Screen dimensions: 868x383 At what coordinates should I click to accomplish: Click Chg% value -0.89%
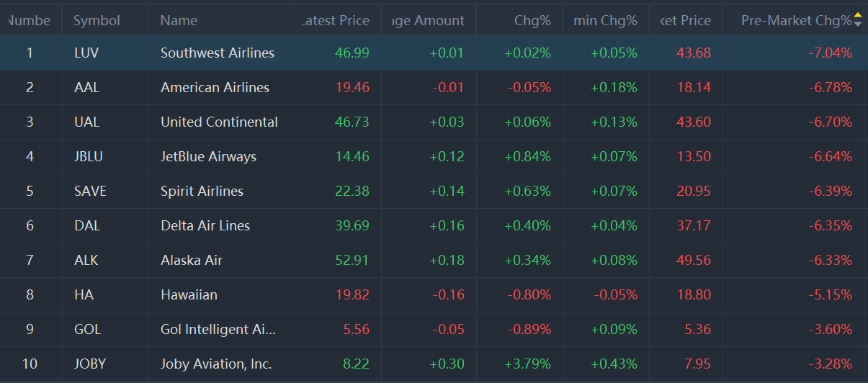[529, 329]
